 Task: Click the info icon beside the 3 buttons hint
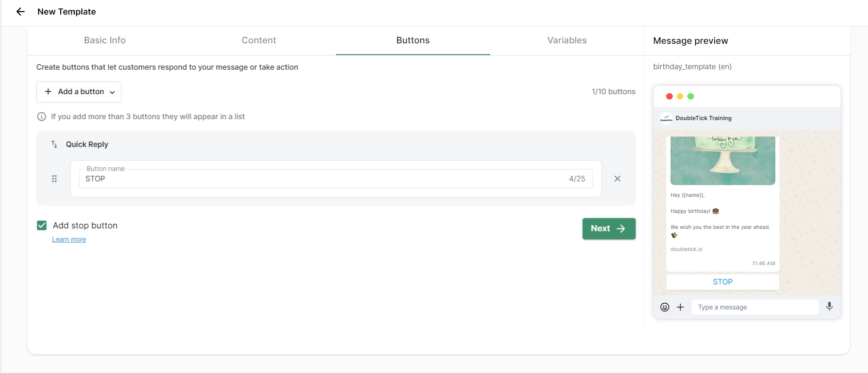[41, 117]
